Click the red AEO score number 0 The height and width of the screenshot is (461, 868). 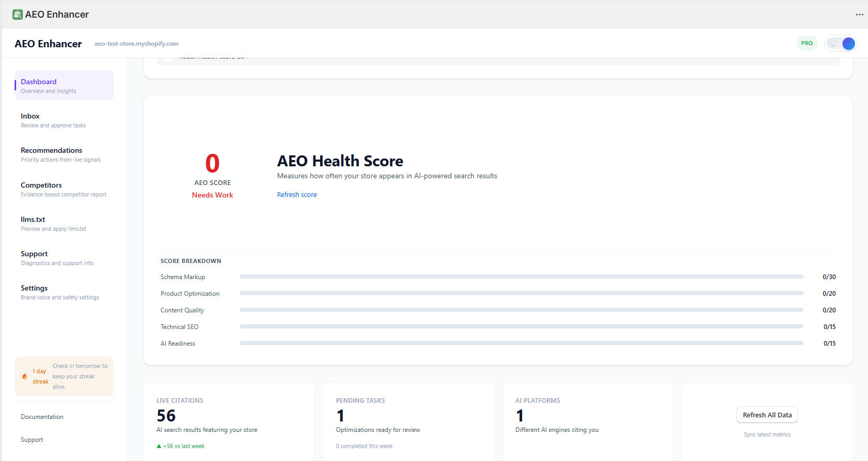click(x=213, y=163)
